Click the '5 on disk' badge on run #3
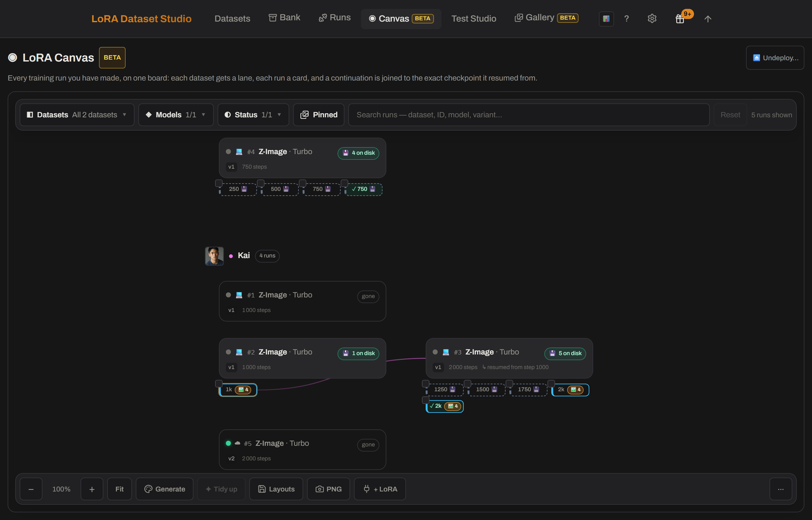 [x=565, y=353]
